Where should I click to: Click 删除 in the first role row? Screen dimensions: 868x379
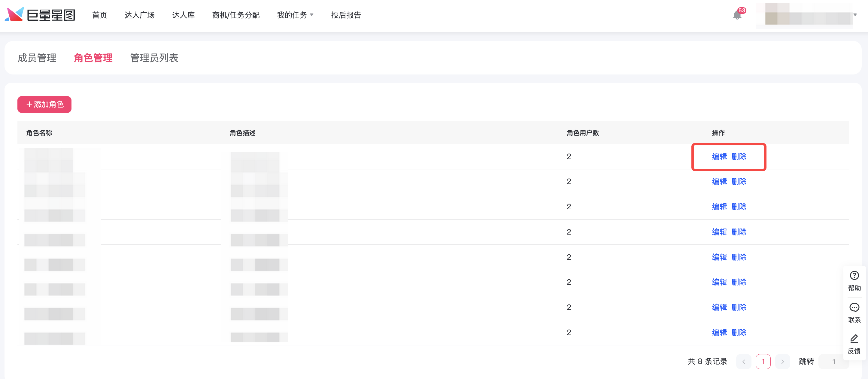click(x=739, y=157)
